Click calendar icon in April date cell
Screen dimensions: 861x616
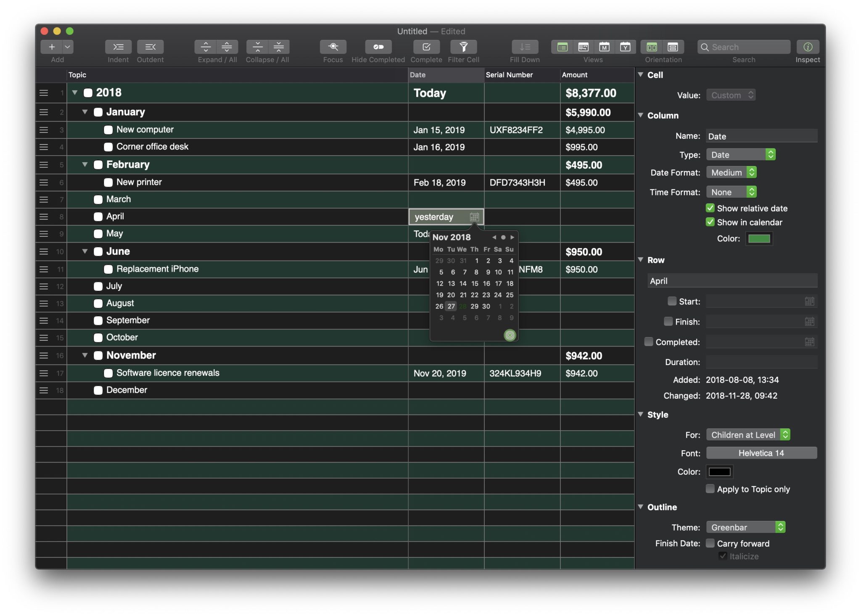(x=474, y=217)
